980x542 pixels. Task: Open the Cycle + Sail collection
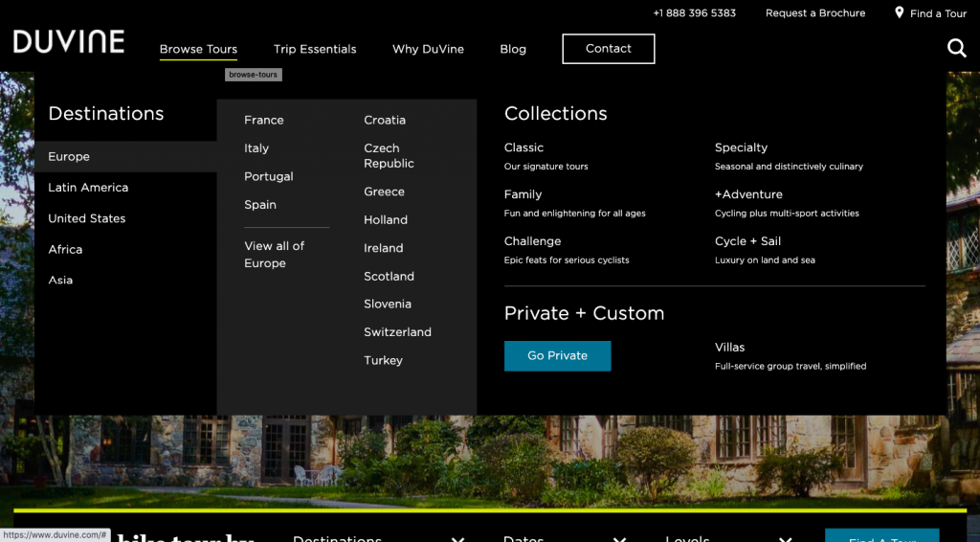tap(747, 241)
